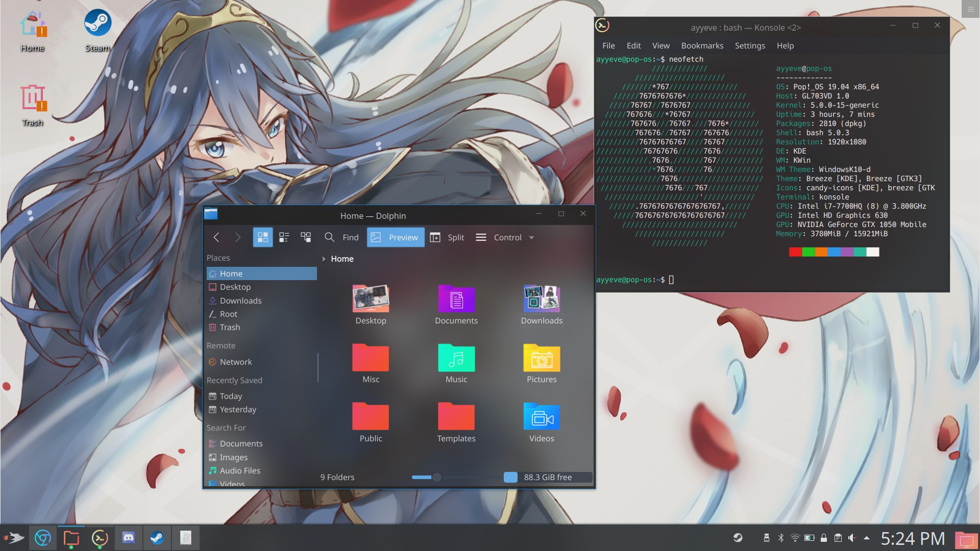
Task: Show files saved Today
Action: pos(261,396)
